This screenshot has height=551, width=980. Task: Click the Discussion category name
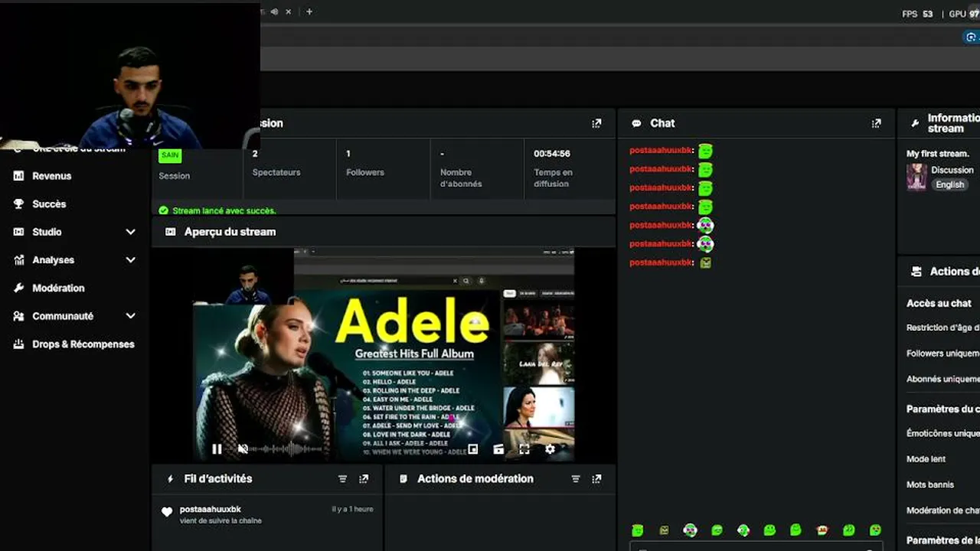tap(952, 170)
